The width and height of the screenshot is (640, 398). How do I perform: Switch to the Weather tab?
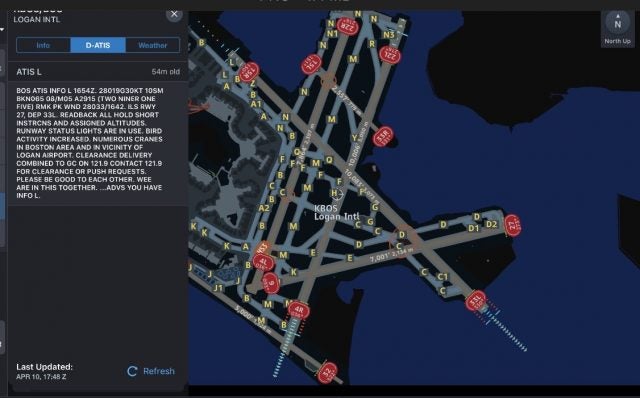tap(153, 45)
